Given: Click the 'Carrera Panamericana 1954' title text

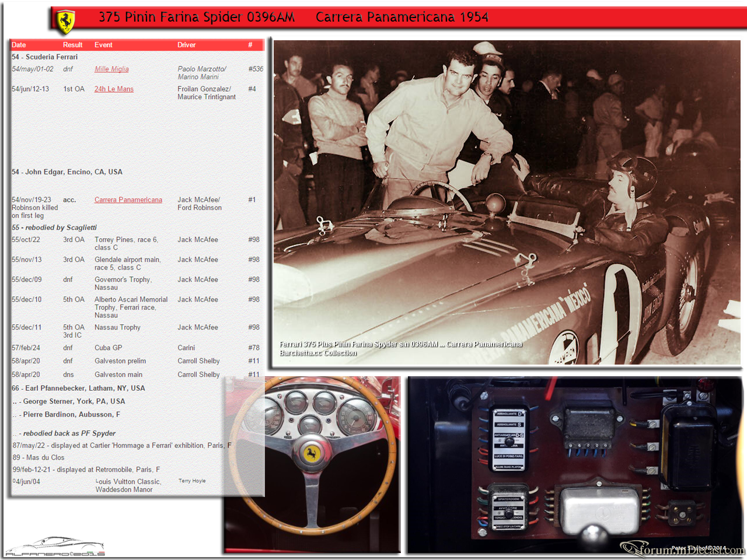Looking at the screenshot, I should click(x=402, y=17).
